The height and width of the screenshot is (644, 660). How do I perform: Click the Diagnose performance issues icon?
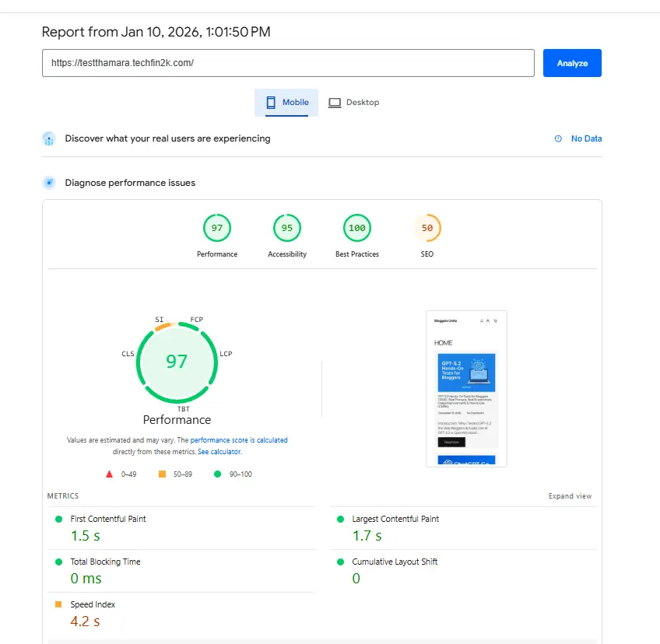pos(49,183)
